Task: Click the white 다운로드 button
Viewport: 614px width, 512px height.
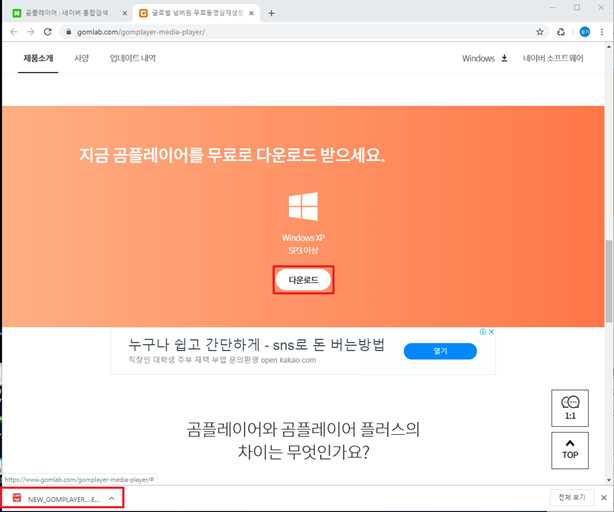Action: click(303, 280)
